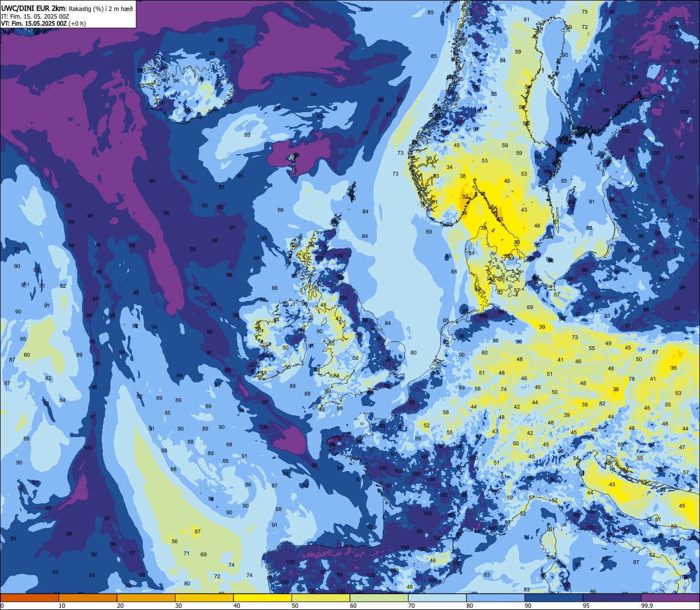Pick the 60–70% light green legend segment
This screenshot has height=610, width=700.
coord(379,598)
